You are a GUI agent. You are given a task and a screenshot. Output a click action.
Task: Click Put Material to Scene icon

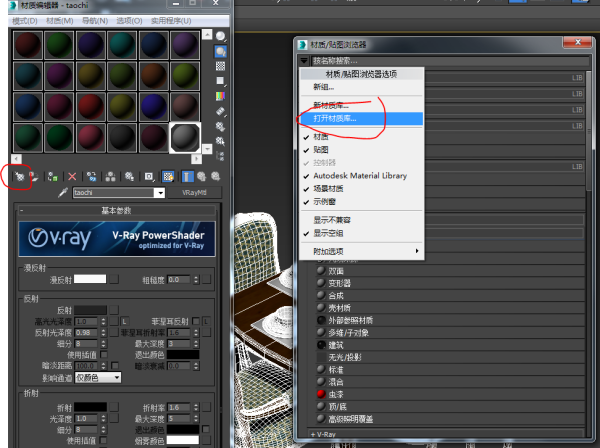[34, 176]
